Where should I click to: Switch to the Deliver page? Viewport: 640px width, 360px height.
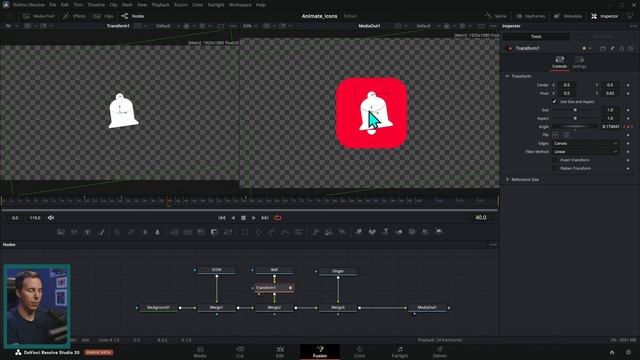[440, 352]
